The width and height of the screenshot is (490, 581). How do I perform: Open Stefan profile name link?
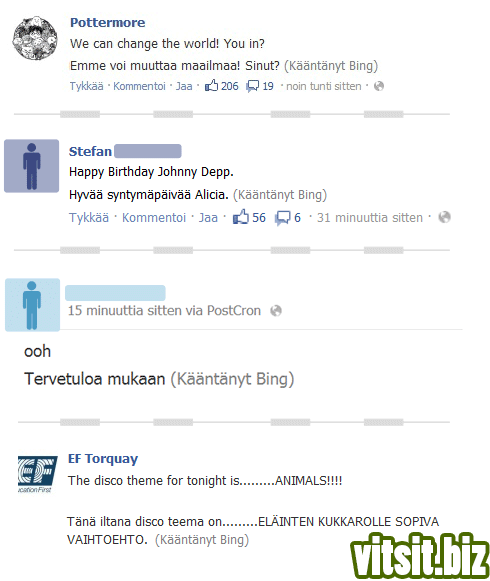(90, 151)
